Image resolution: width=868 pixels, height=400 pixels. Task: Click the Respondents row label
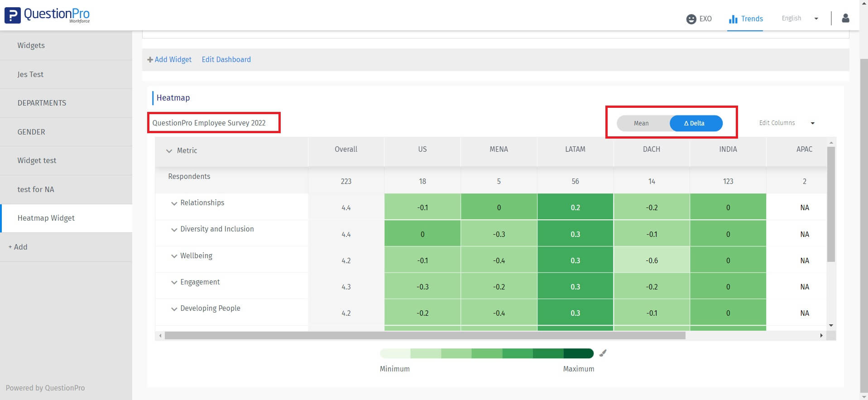189,177
